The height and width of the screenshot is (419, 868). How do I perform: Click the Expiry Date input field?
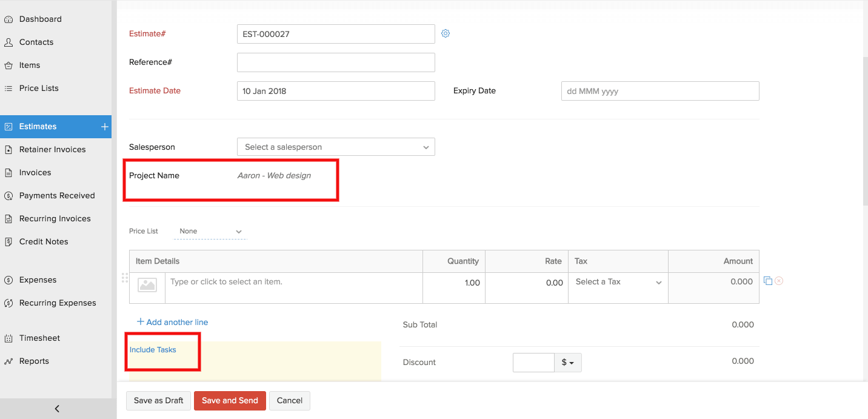(x=660, y=92)
